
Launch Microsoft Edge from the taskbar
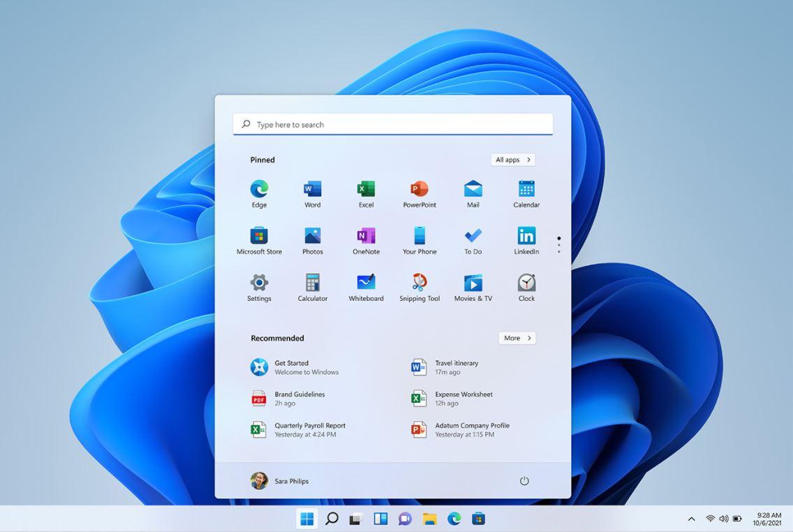(x=454, y=519)
